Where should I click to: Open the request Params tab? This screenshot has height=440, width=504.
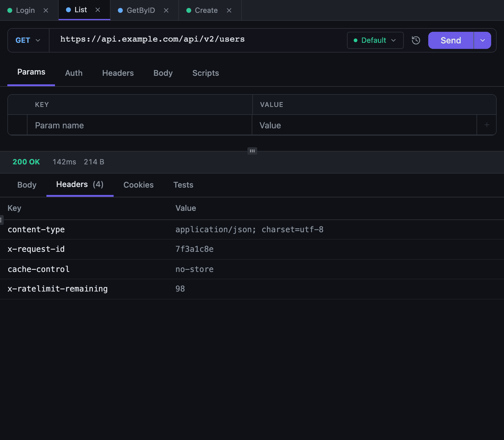pos(31,72)
